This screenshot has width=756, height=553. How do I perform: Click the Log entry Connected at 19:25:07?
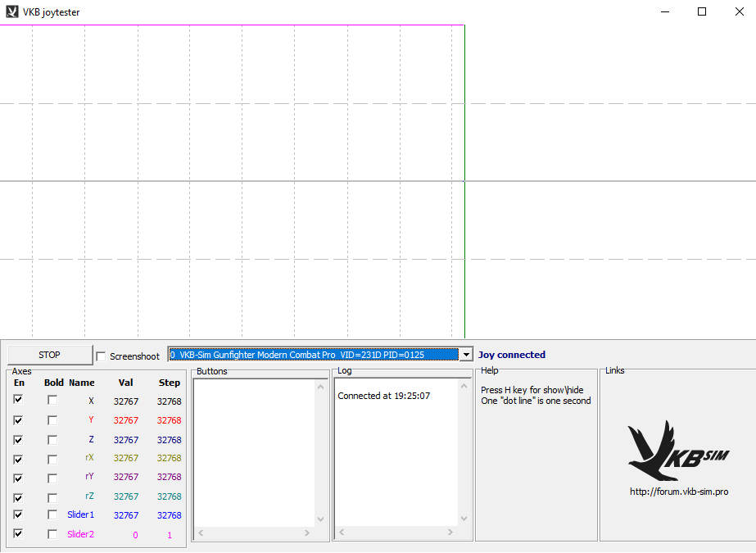tap(383, 396)
